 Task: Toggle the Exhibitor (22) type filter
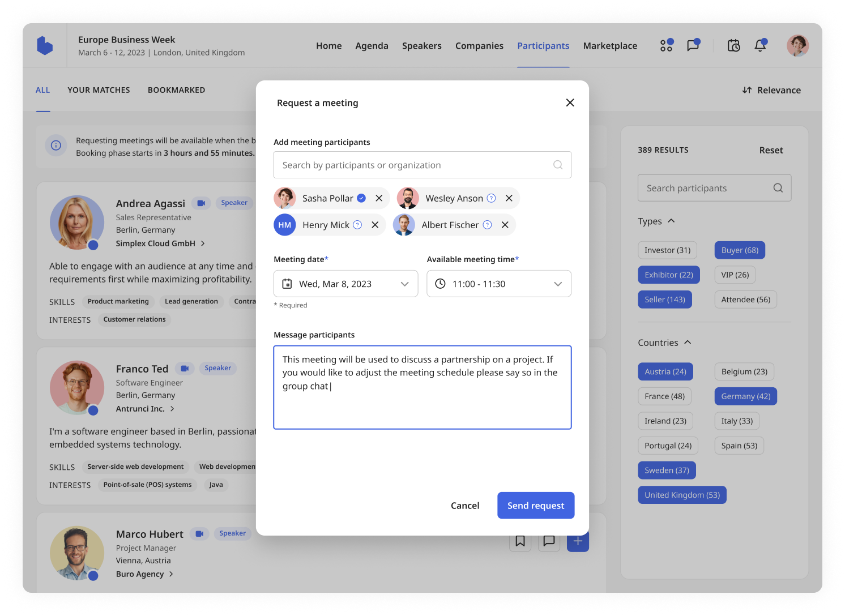click(668, 275)
